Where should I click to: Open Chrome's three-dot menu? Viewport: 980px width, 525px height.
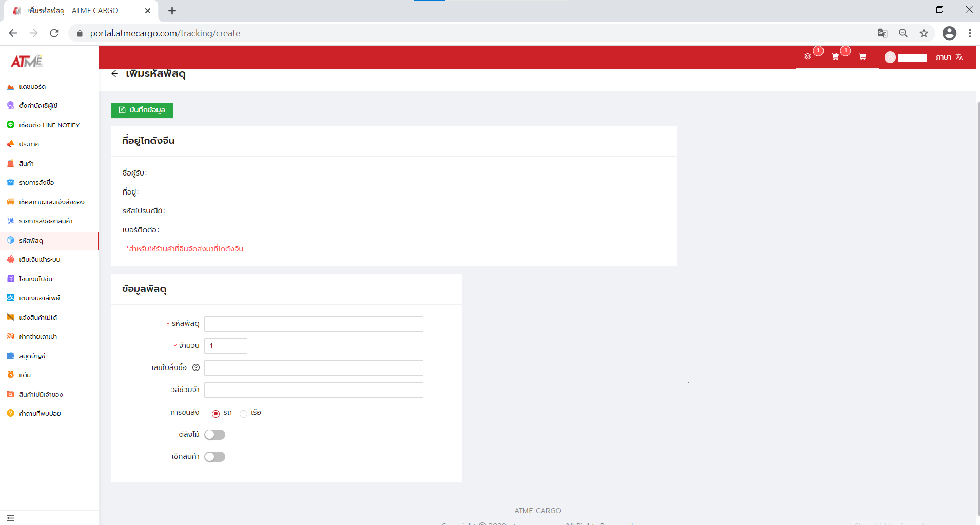[x=969, y=33]
